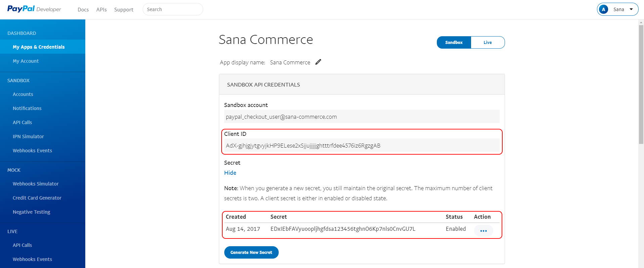Open the Support menu
Viewport: 644px width, 268px height.
coord(124,10)
